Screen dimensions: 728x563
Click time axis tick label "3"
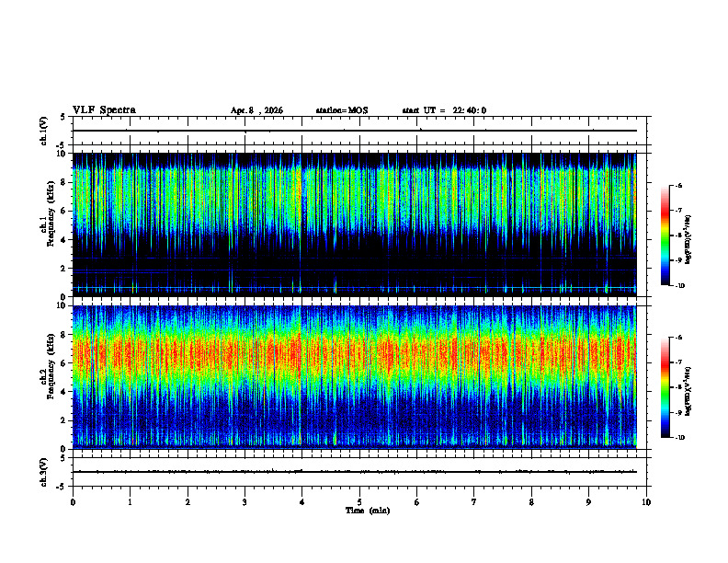coord(245,502)
